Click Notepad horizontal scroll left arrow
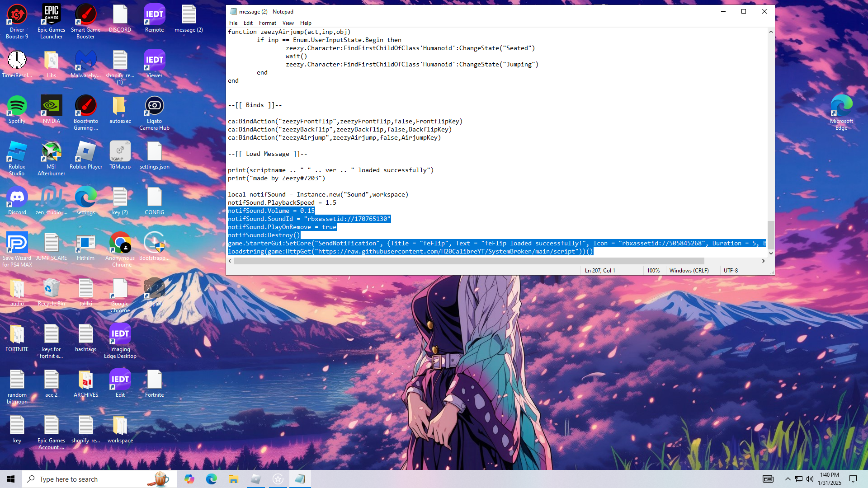Viewport: 868px width, 488px height. [x=230, y=261]
